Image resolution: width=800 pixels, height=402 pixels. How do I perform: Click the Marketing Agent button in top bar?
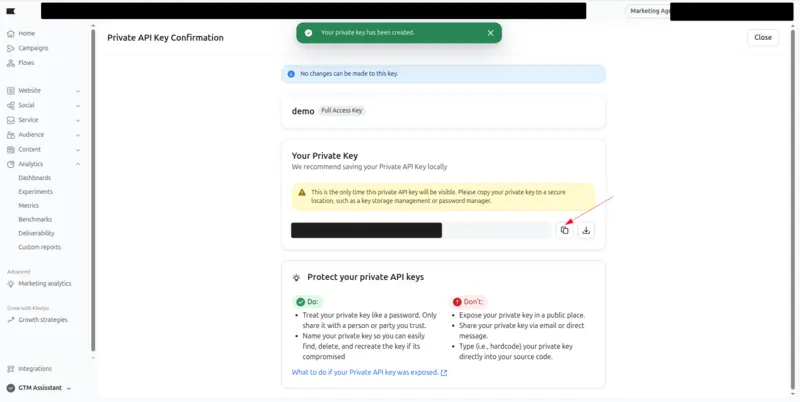(648, 11)
